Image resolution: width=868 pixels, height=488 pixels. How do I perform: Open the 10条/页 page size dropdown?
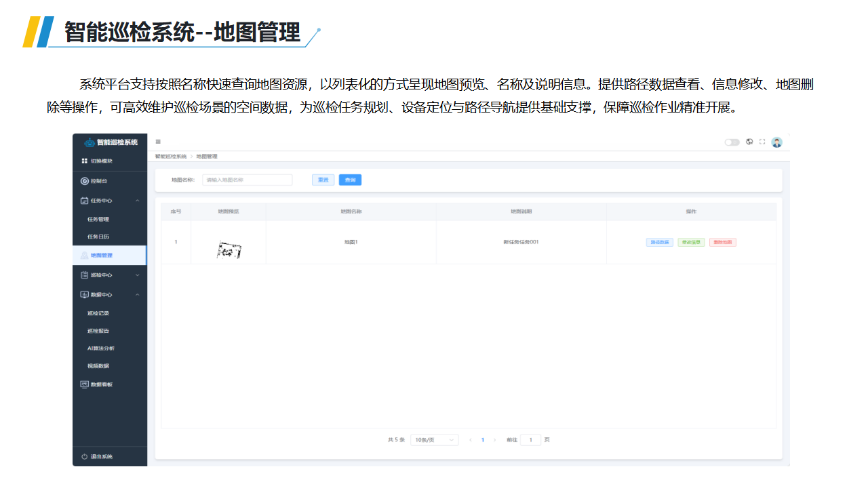pos(435,440)
